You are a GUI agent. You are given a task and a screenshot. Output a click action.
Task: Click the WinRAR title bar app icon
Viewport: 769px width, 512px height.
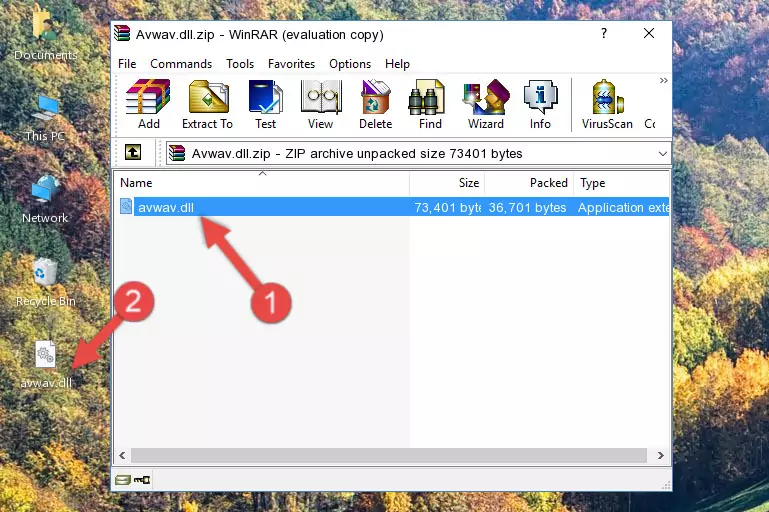[122, 33]
